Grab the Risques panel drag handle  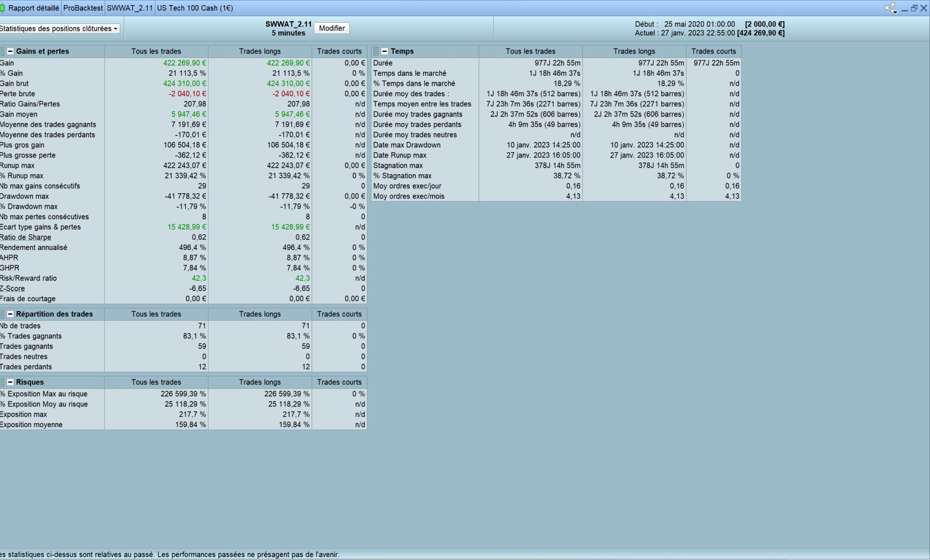[2, 382]
